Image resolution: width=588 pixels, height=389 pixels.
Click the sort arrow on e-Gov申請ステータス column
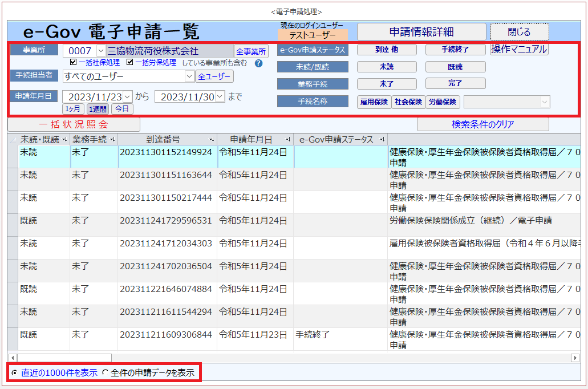(382, 140)
